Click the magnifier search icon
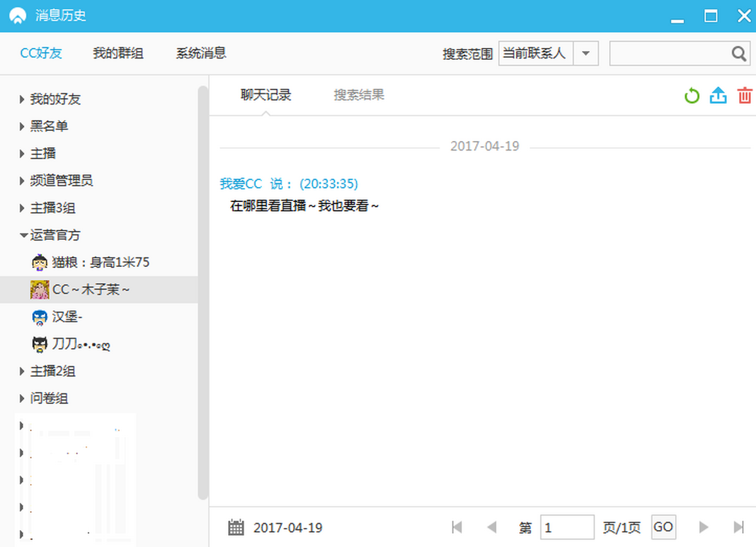This screenshot has height=547, width=756. click(739, 54)
